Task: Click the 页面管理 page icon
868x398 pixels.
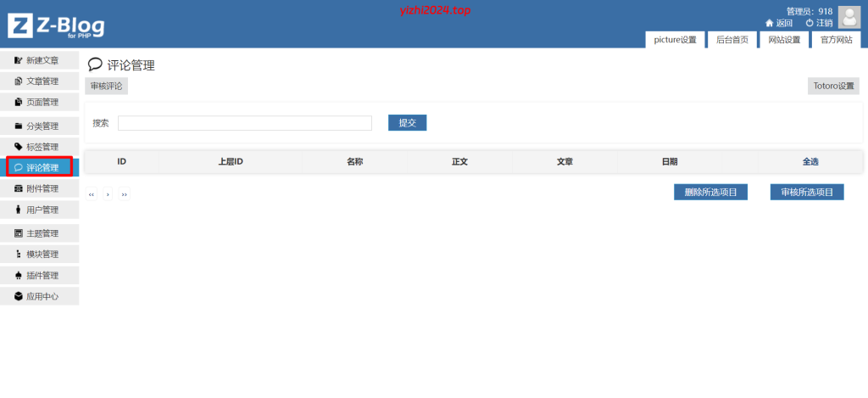Action: (19, 103)
